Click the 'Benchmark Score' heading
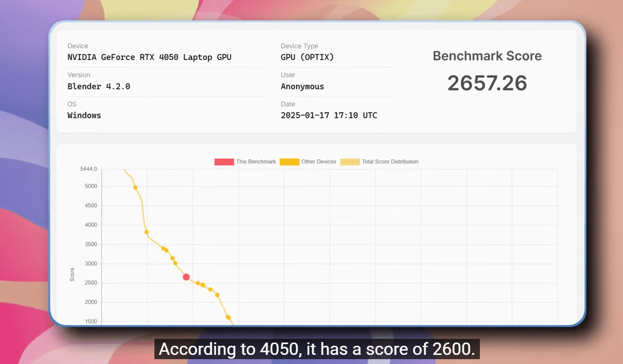Image resolution: width=623 pixels, height=364 pixels. (x=487, y=56)
